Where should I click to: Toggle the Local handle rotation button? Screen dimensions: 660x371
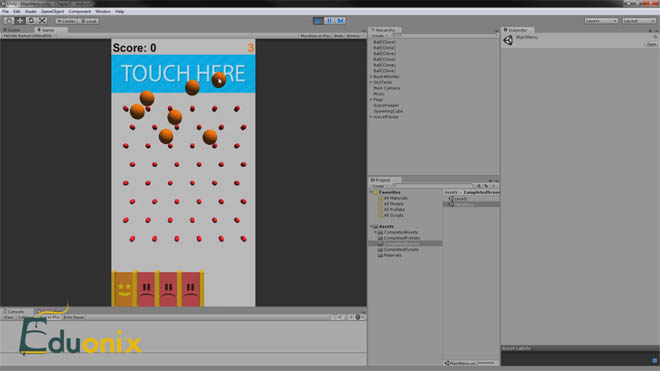tap(89, 21)
